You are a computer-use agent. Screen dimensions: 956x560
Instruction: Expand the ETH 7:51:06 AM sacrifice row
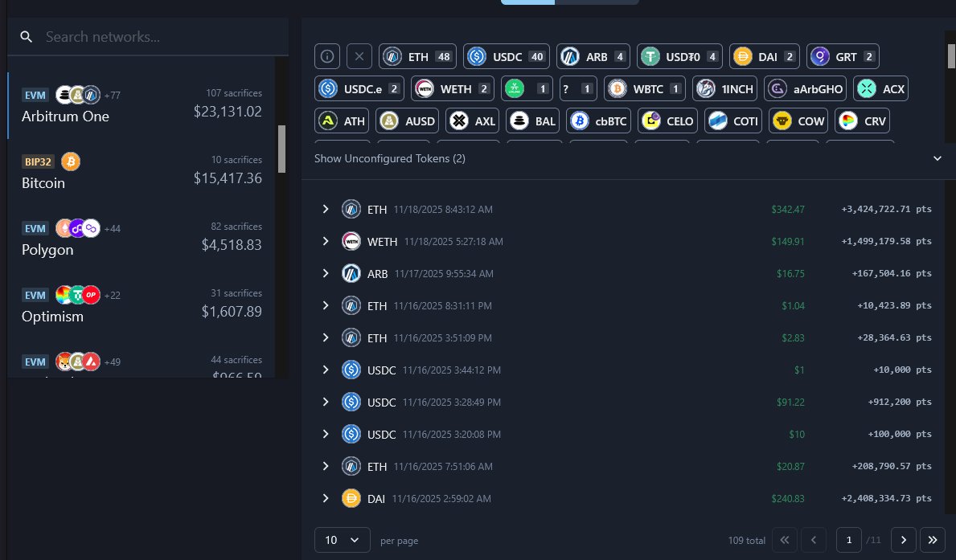(x=326, y=466)
